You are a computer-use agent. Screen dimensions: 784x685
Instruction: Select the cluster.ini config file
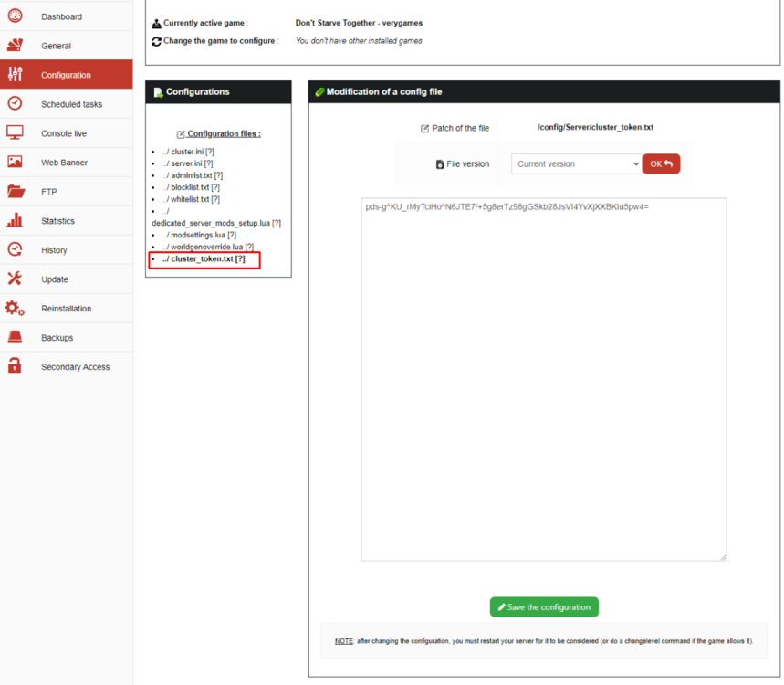click(x=186, y=152)
